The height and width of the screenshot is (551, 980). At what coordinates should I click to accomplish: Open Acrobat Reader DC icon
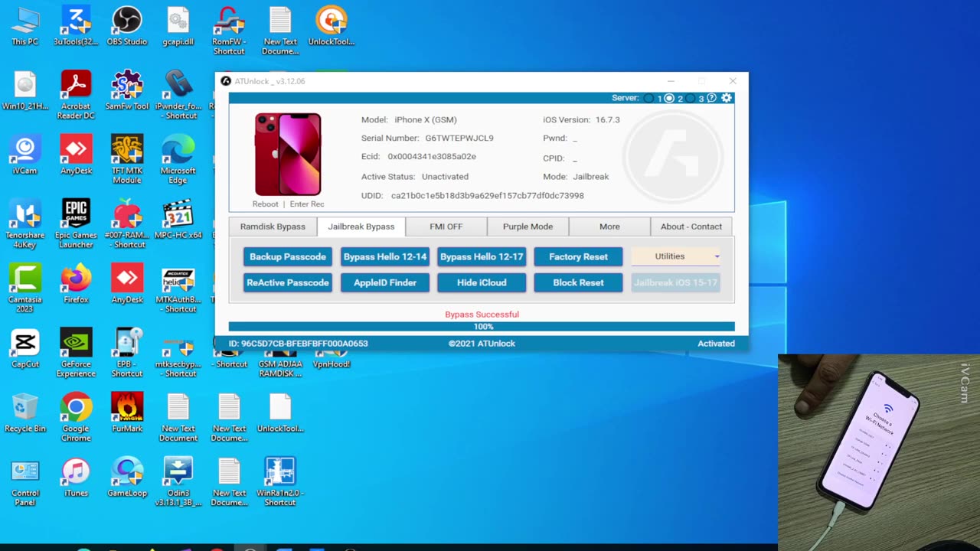pyautogui.click(x=76, y=95)
